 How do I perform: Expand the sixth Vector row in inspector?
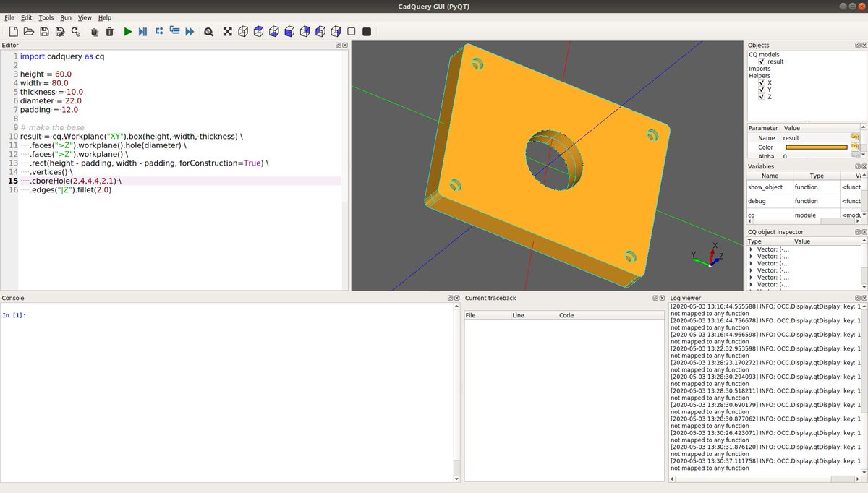[752, 285]
